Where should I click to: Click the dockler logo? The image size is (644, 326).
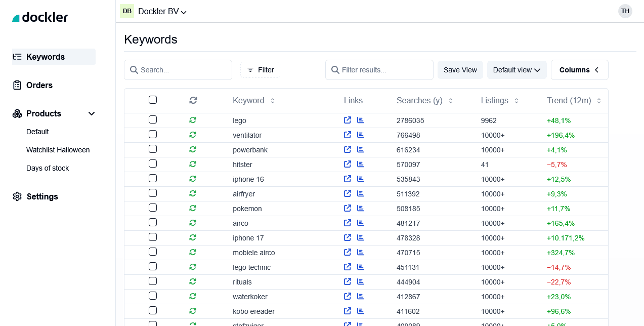pos(40,18)
